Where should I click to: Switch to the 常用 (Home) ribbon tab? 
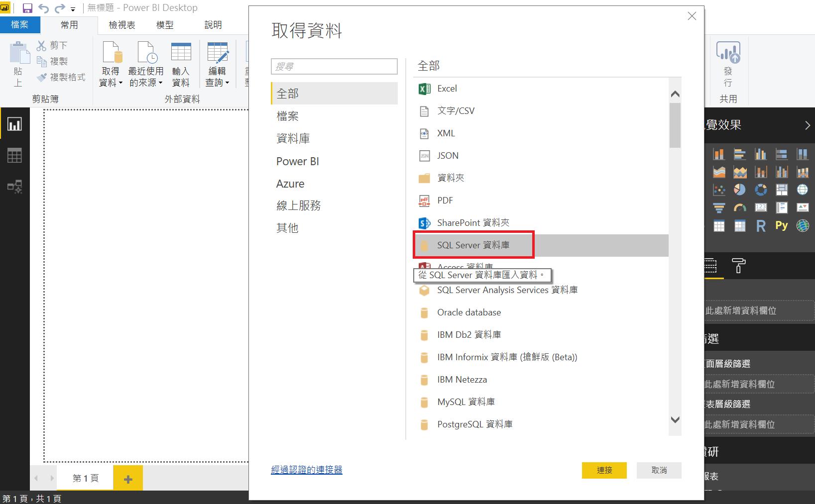[69, 24]
